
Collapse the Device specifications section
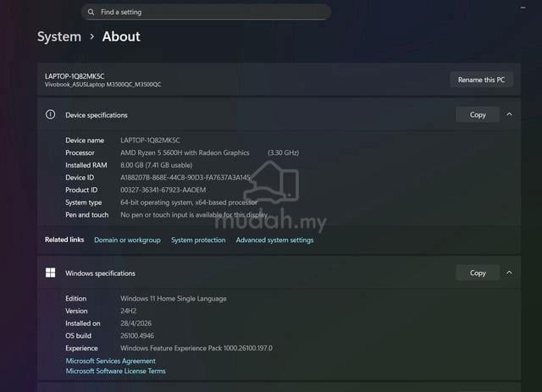(509, 114)
